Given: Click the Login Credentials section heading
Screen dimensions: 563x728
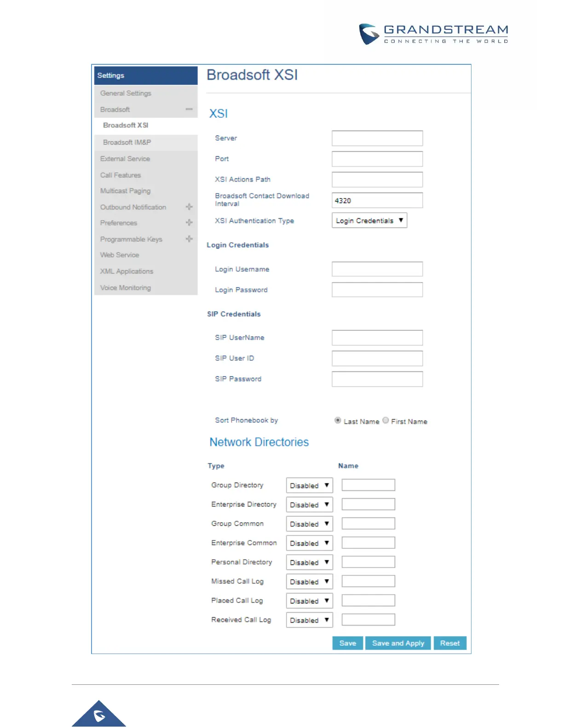Looking at the screenshot, I should (238, 245).
